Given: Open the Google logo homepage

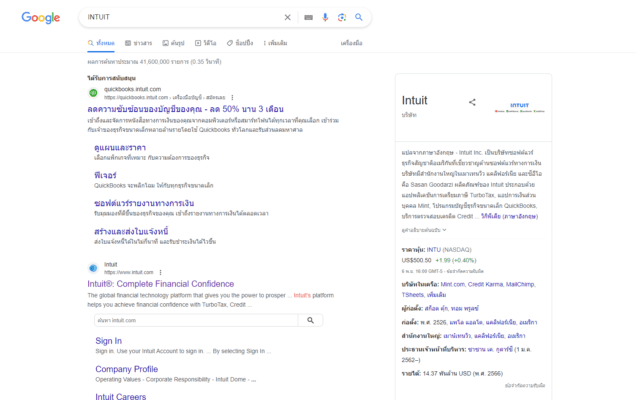Looking at the screenshot, I should pyautogui.click(x=41, y=17).
